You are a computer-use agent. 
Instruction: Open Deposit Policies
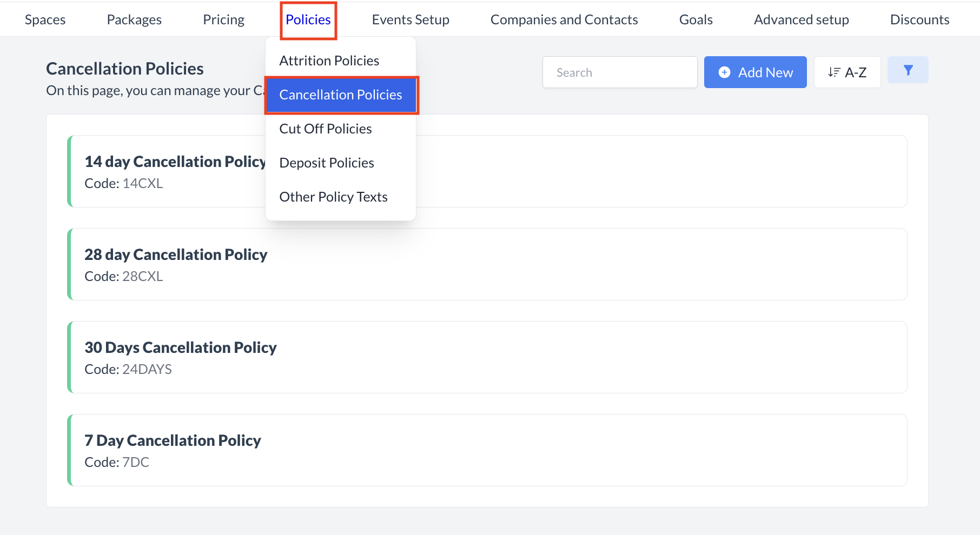click(326, 163)
